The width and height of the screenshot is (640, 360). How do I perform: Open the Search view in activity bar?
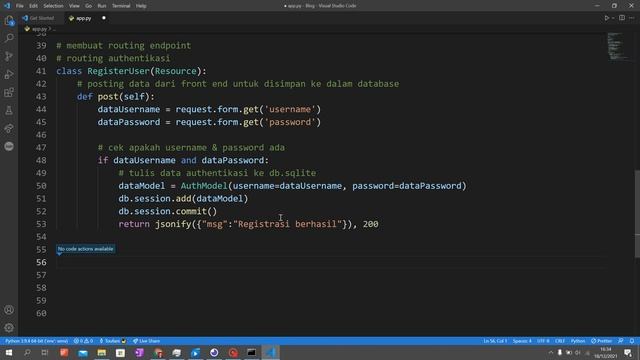click(x=9, y=38)
